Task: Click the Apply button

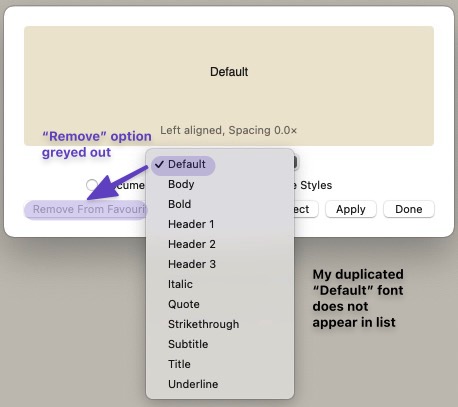Action: (x=351, y=209)
